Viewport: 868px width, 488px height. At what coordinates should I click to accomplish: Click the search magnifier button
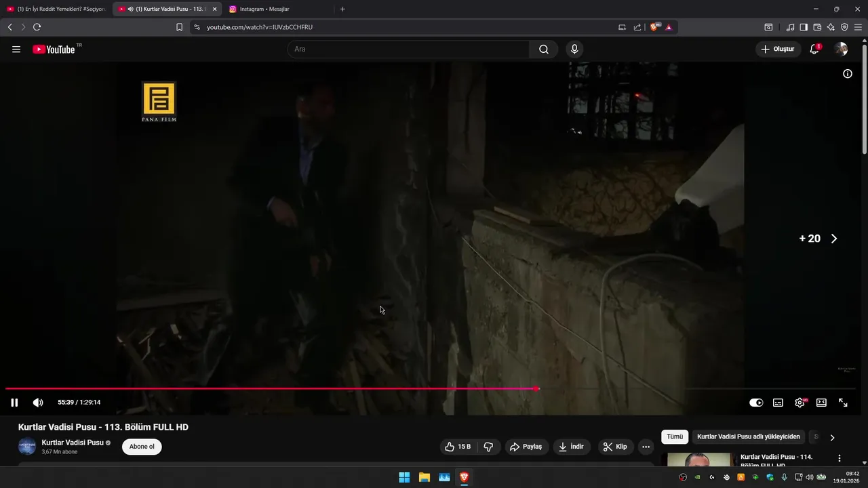544,49
